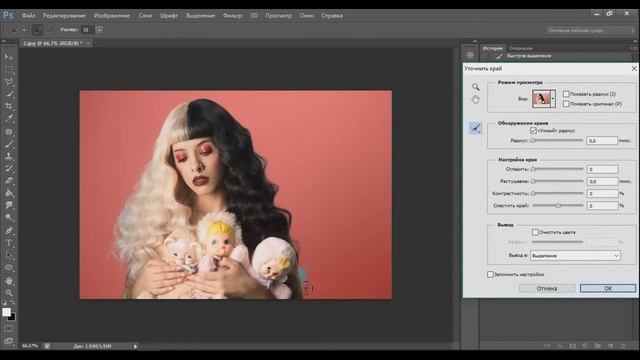Select the Zoom tool in the toolbox
The width and height of the screenshot is (640, 360).
(9, 293)
